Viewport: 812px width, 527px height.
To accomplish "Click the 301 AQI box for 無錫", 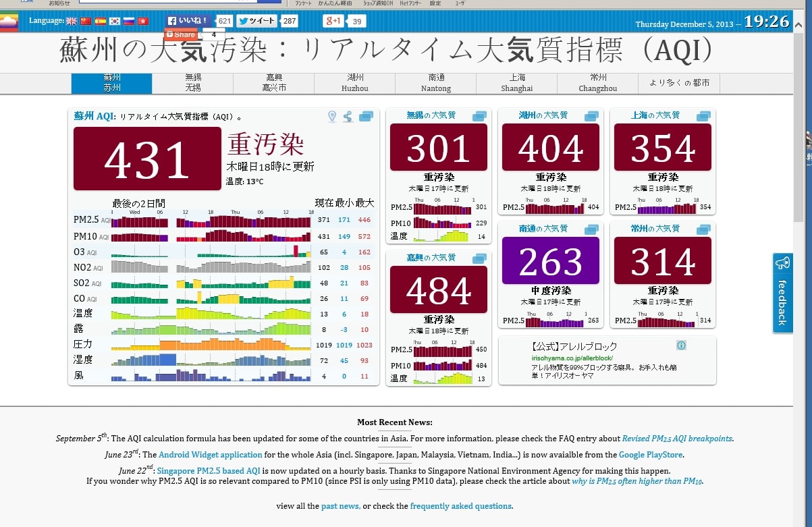I will (438, 147).
